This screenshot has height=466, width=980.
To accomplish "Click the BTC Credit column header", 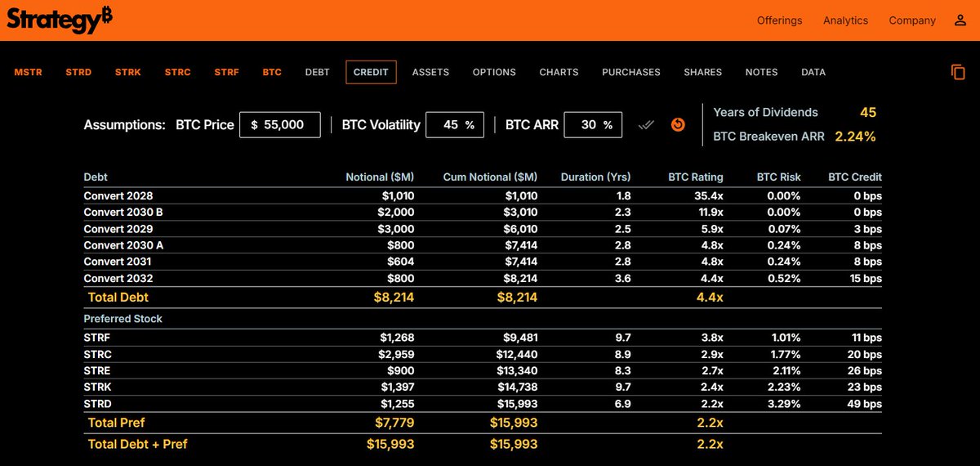I will click(x=855, y=177).
